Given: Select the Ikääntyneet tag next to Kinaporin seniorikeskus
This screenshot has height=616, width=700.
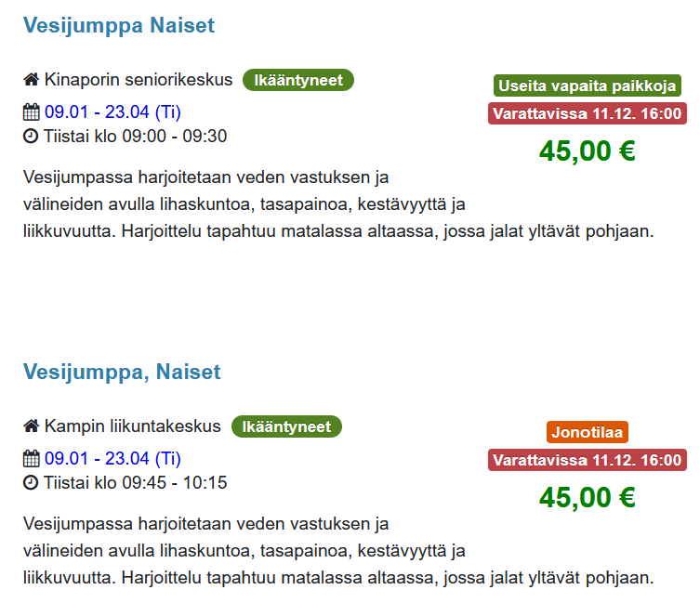Looking at the screenshot, I should (x=298, y=80).
